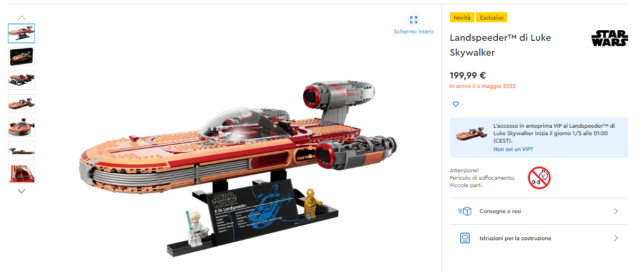Screen dimensions: 644x273
Task: Select the flat side-view landspeeder thumbnail
Action: point(21,150)
